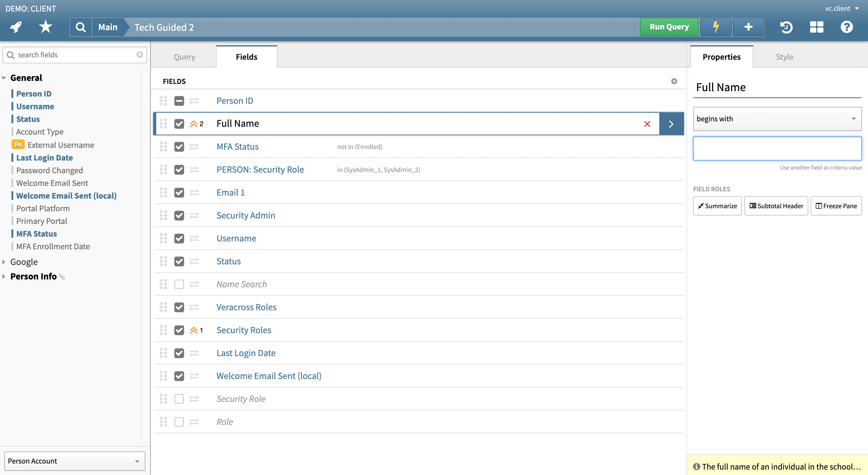Open the 'begins with' operator dropdown

[777, 119]
